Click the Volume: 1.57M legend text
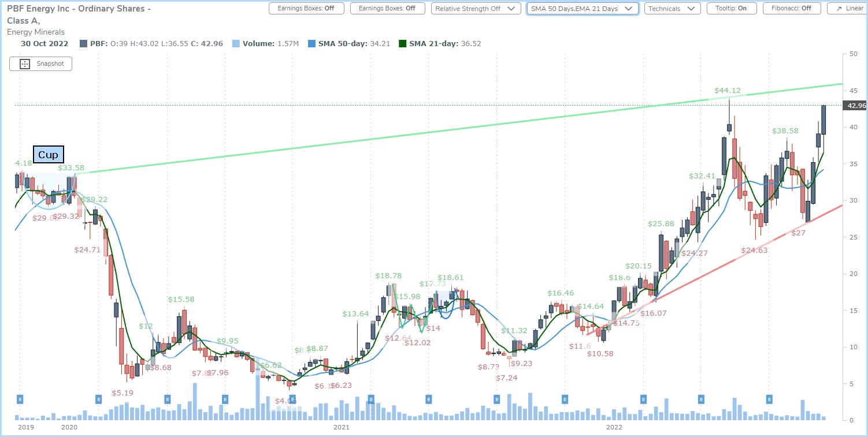The image size is (868, 437). (270, 44)
